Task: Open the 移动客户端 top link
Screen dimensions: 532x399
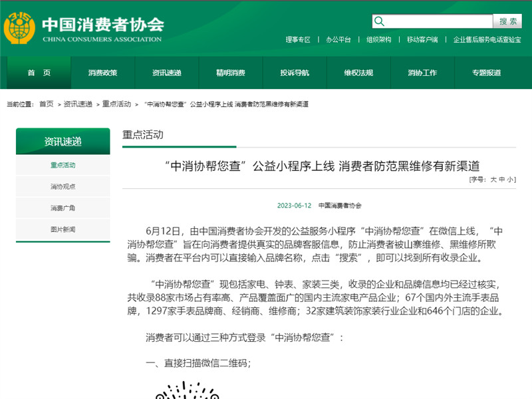Action: (422, 40)
